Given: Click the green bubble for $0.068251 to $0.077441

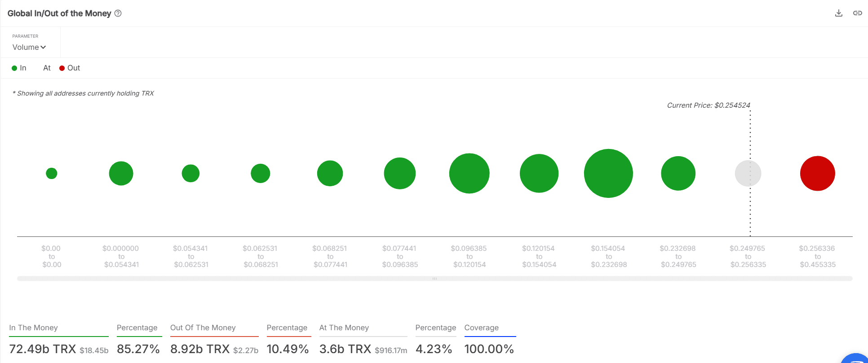Looking at the screenshot, I should tap(330, 173).
